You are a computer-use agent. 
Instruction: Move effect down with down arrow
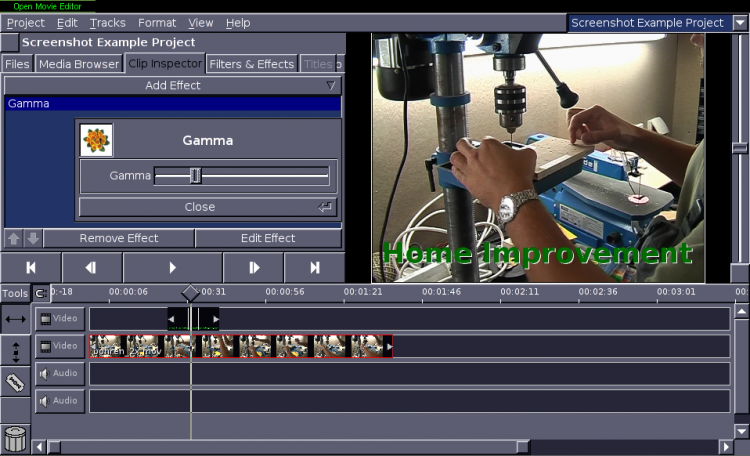(x=33, y=238)
